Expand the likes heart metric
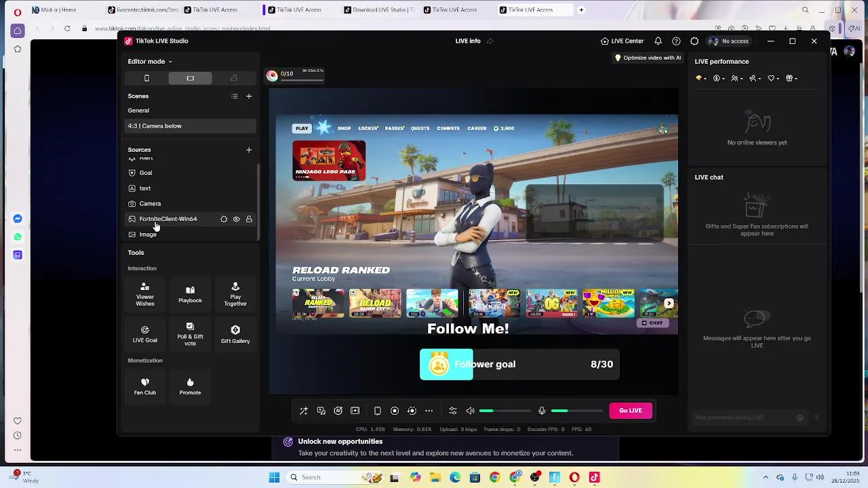The height and width of the screenshot is (488, 868). (x=773, y=79)
